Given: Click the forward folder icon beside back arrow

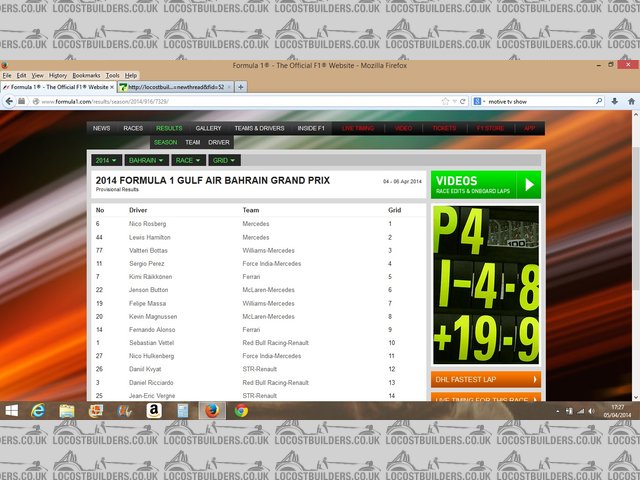Looking at the screenshot, I should (x=22, y=101).
